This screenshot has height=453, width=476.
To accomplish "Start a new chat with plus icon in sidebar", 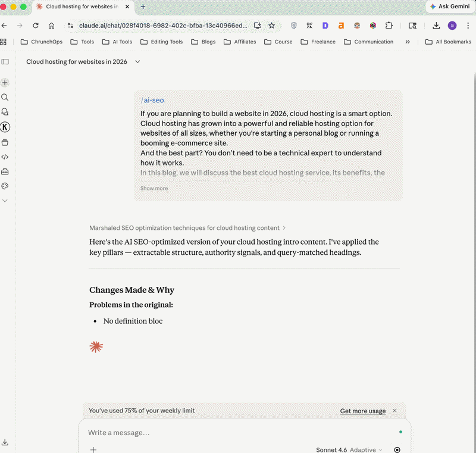I will 5,83.
